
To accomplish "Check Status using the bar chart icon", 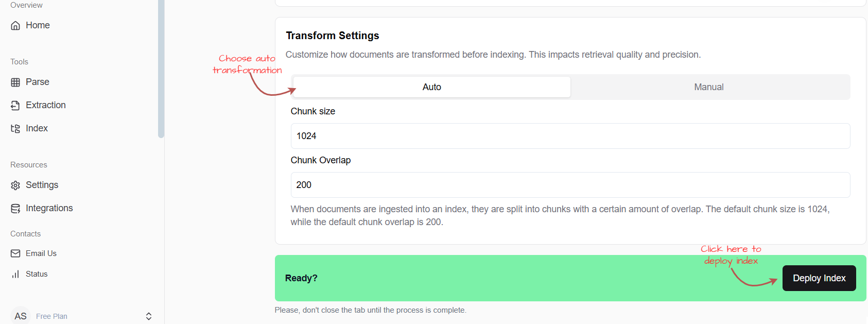I will (x=15, y=274).
